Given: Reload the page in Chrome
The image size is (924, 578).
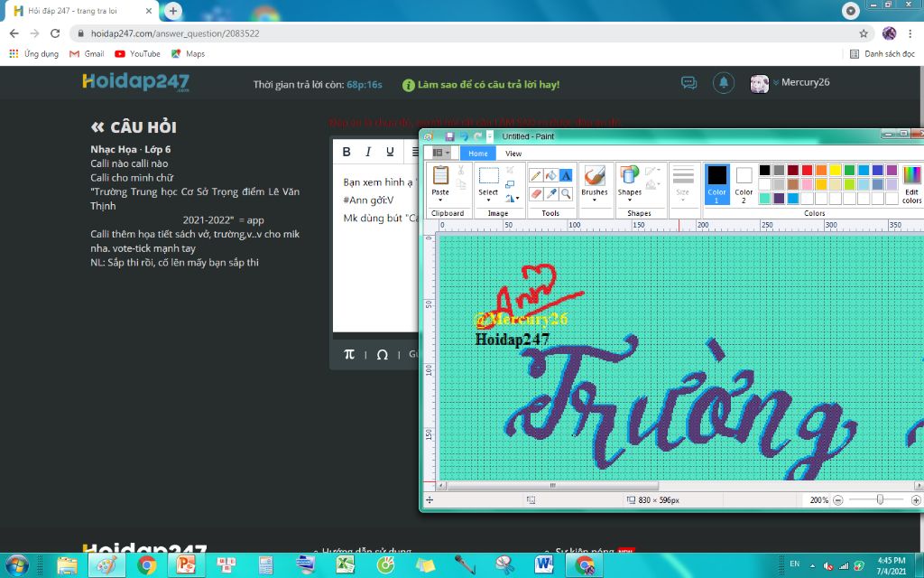Looking at the screenshot, I should [55, 33].
